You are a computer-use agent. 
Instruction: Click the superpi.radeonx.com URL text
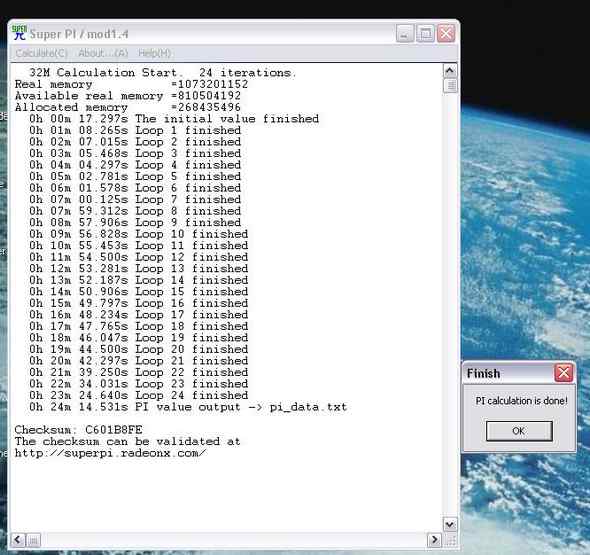point(110,453)
